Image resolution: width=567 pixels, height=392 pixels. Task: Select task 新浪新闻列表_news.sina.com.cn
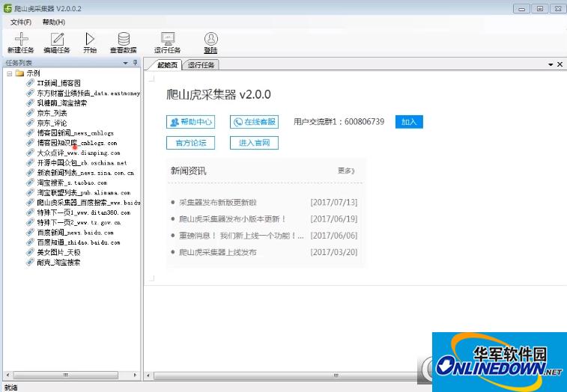(x=85, y=173)
